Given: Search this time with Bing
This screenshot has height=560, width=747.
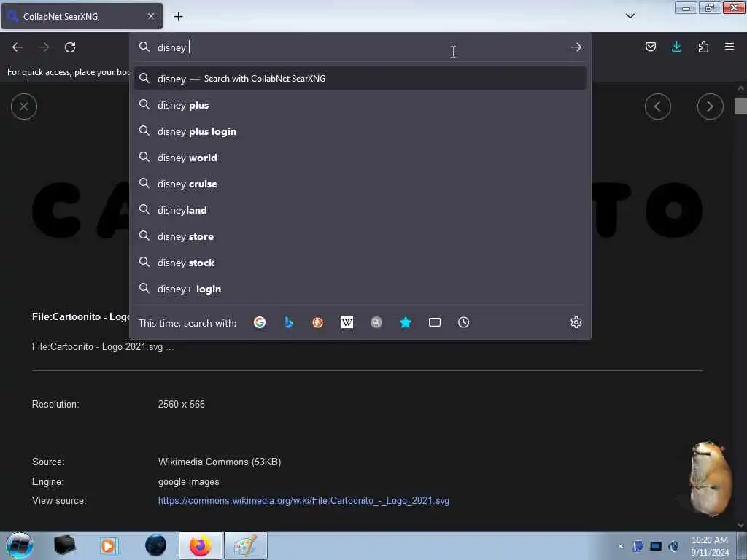Looking at the screenshot, I should (x=289, y=322).
